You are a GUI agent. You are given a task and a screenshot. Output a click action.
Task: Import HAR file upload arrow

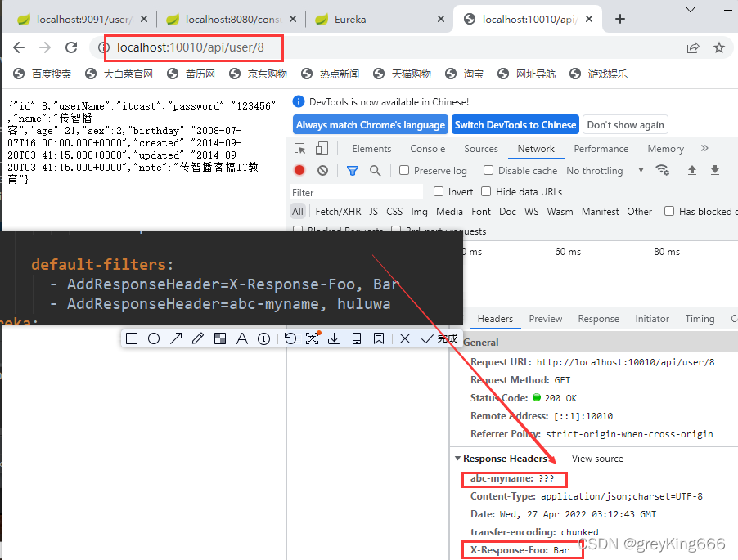click(692, 170)
